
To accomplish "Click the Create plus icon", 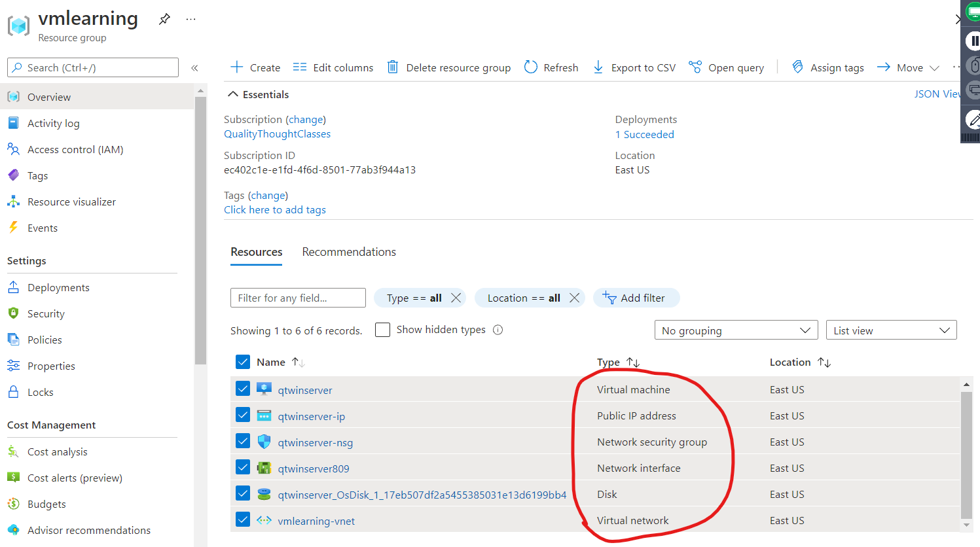I will pos(237,67).
